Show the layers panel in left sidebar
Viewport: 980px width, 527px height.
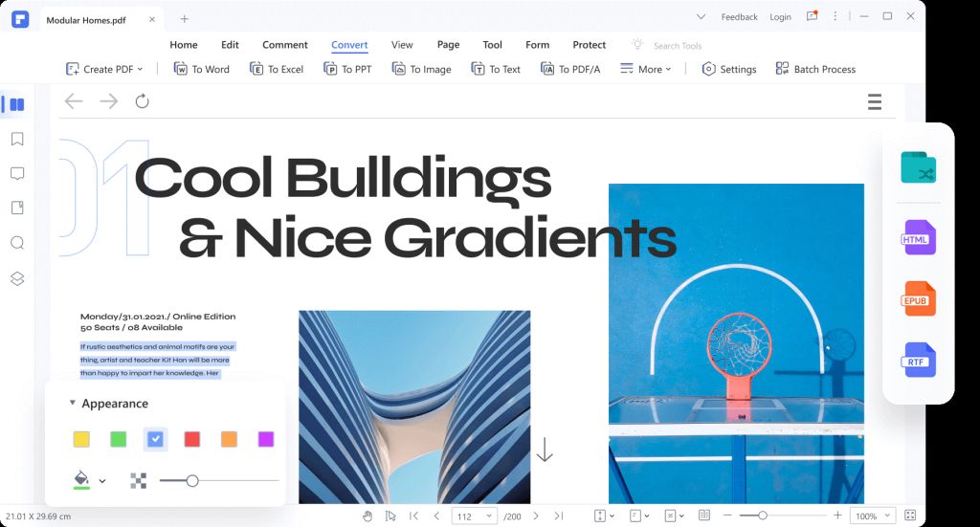point(17,278)
